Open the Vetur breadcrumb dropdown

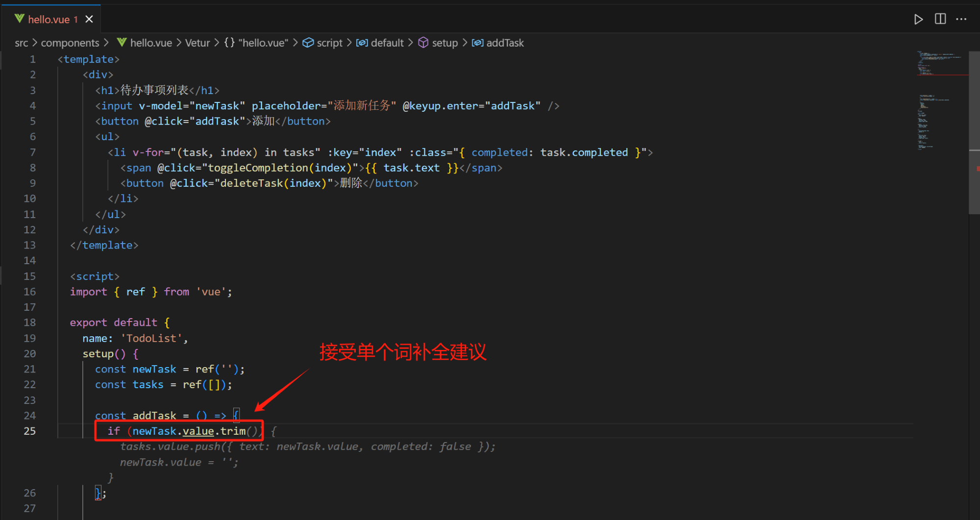point(197,43)
